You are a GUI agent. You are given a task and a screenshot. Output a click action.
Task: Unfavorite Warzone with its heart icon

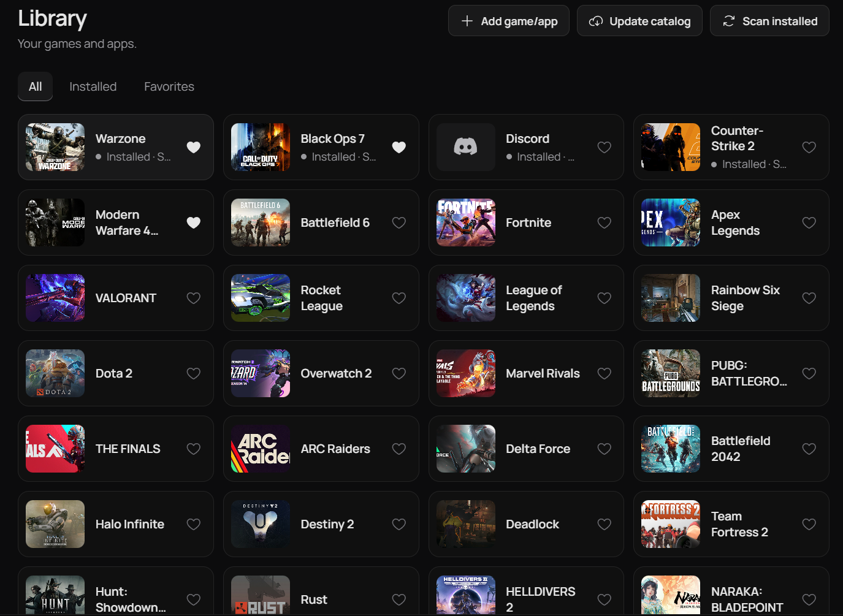(x=194, y=147)
